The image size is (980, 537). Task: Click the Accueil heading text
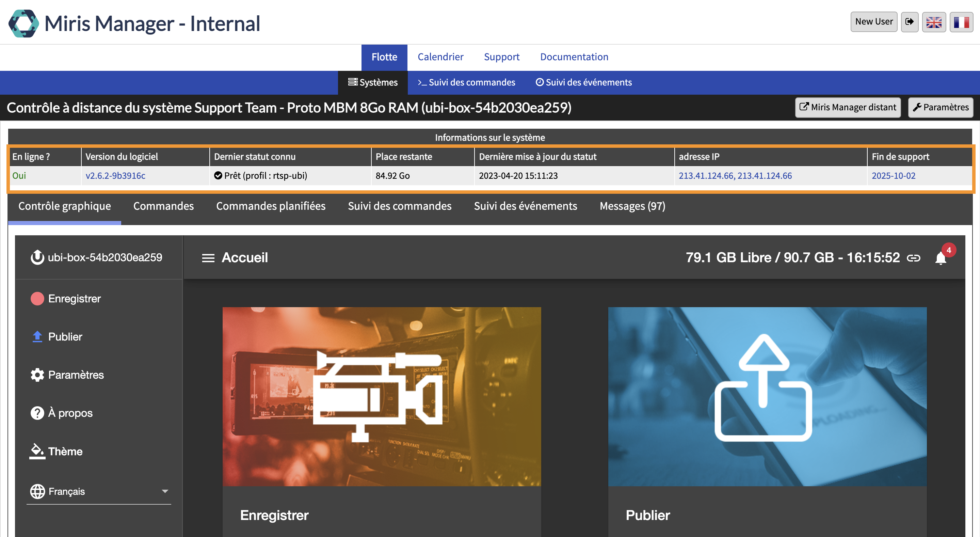pyautogui.click(x=245, y=258)
